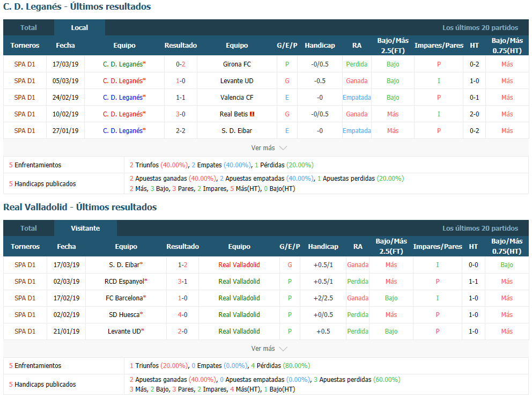Click Empatada in the Valencia CF row
Image resolution: width=532 pixels, height=398 pixels.
(357, 98)
